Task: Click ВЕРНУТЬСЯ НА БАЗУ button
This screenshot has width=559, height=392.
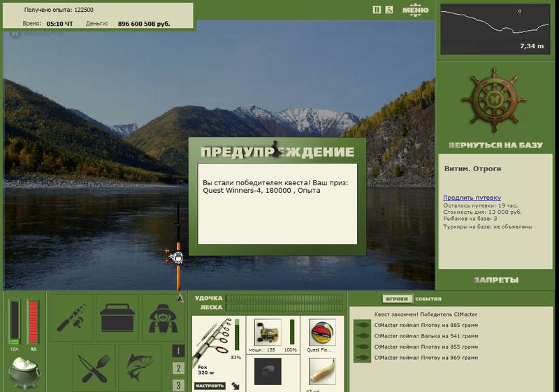Action: (x=495, y=145)
